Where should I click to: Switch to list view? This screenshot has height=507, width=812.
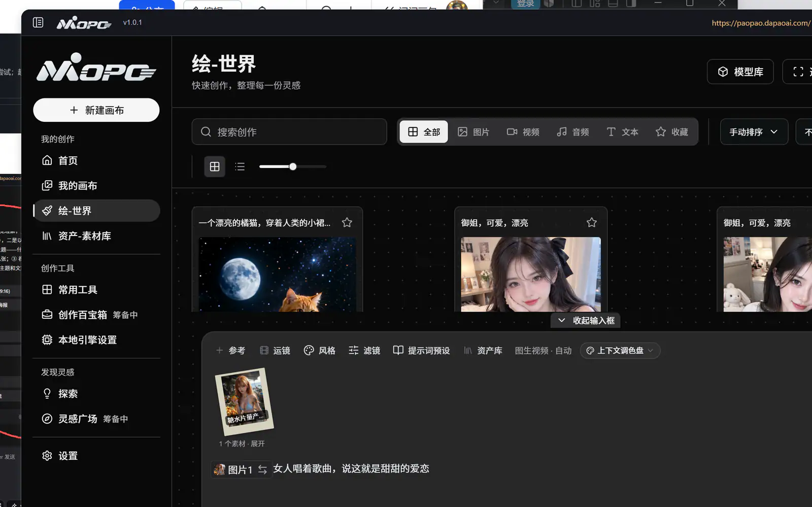[x=240, y=166]
